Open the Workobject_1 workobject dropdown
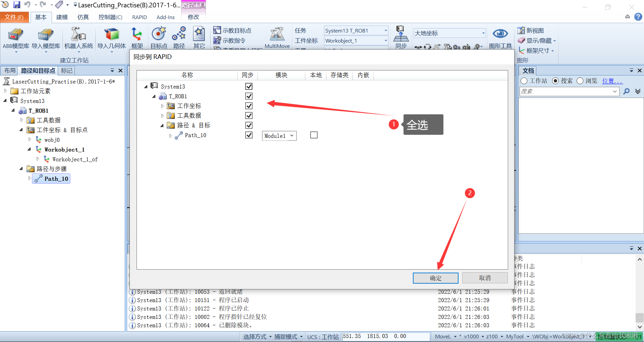The height and width of the screenshot is (342, 644). 356,41
